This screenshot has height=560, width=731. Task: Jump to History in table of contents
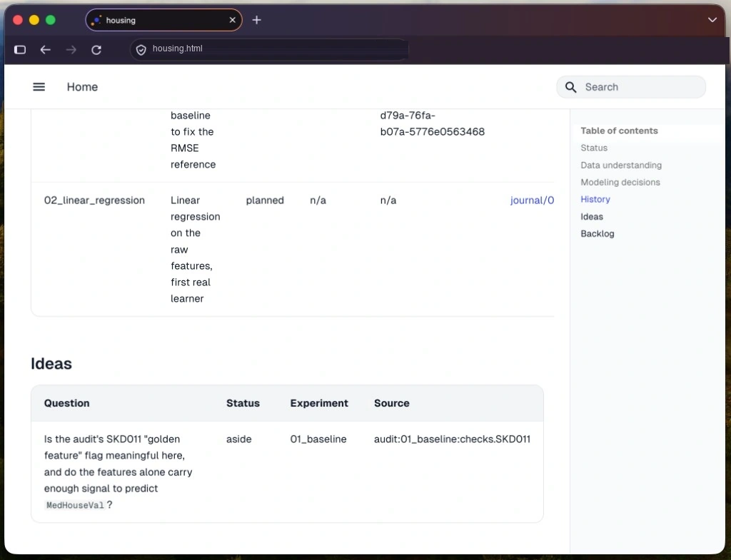pos(595,200)
